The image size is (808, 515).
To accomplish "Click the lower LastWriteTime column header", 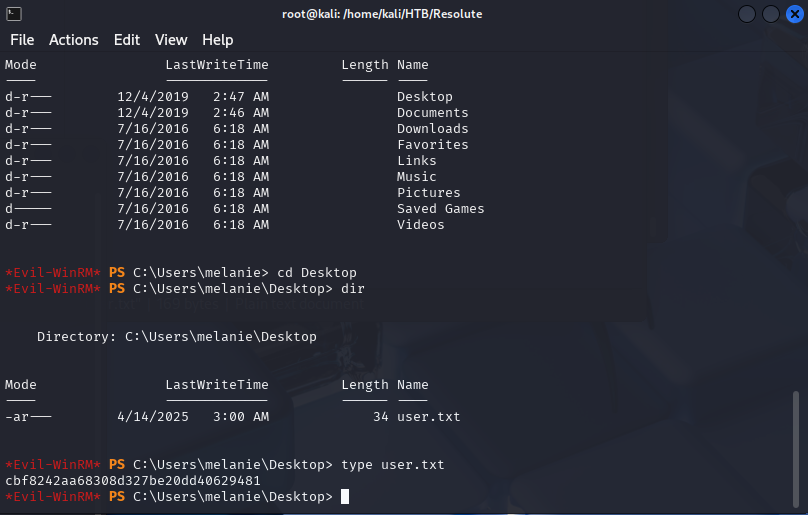I will tap(217, 385).
